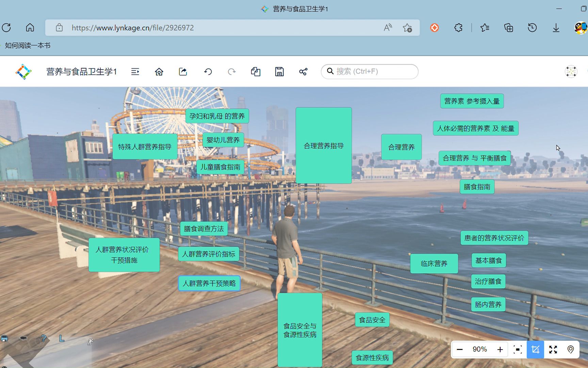588x368 pixels.
Task: Select the 营养素 参考摄入量 node
Action: [472, 101]
